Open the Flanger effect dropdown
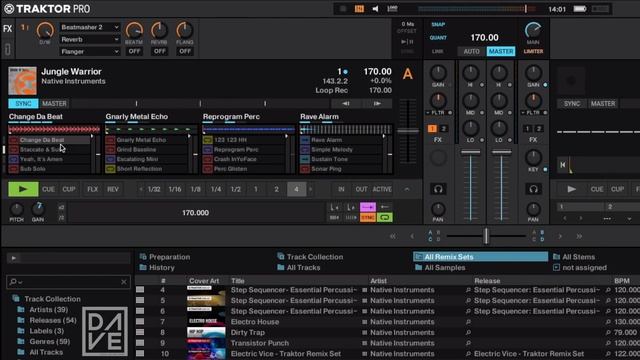640x360 pixels. point(90,52)
